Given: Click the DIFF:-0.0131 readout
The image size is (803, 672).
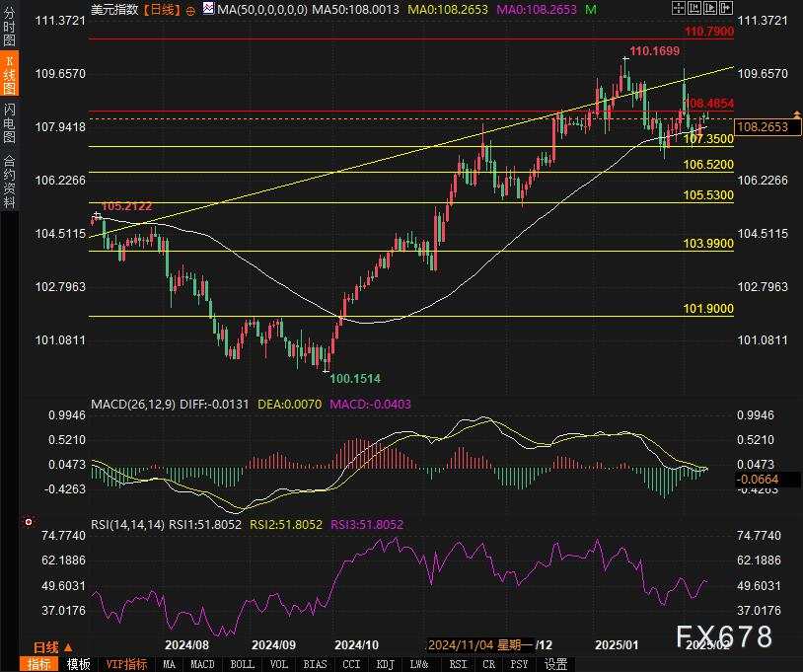Looking at the screenshot, I should 214,405.
